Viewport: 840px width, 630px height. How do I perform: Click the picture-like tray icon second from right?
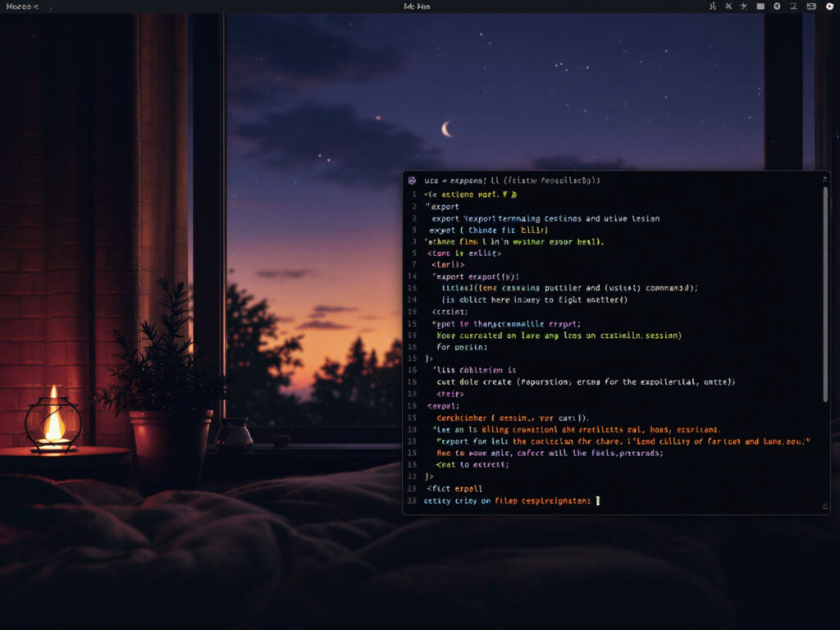(x=810, y=7)
